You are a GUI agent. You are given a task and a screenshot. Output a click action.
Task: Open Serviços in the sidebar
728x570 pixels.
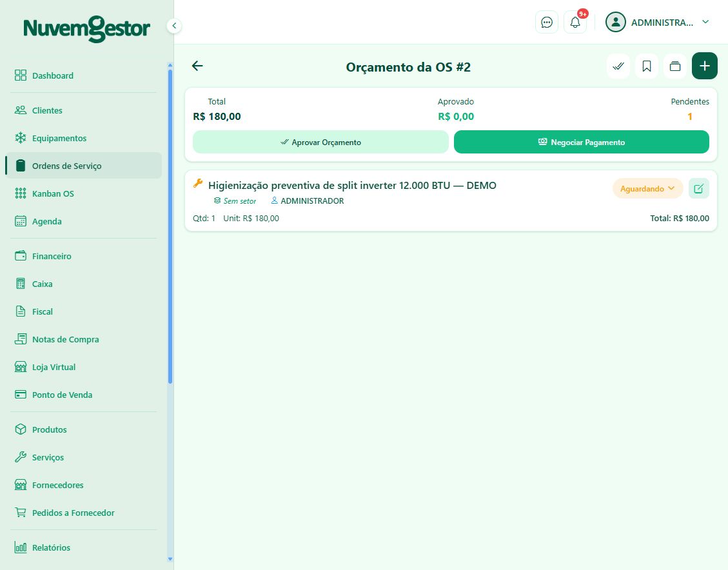coord(84,458)
